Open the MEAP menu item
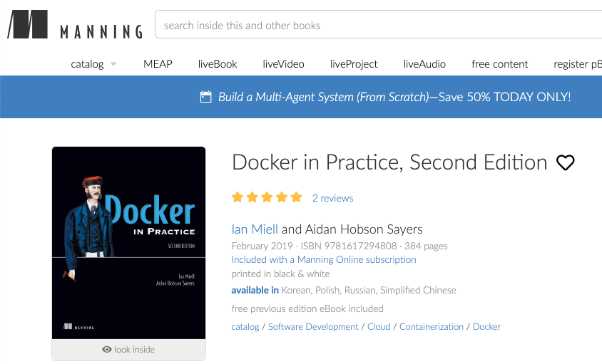Viewport: 602px width, 364px height. (x=158, y=64)
